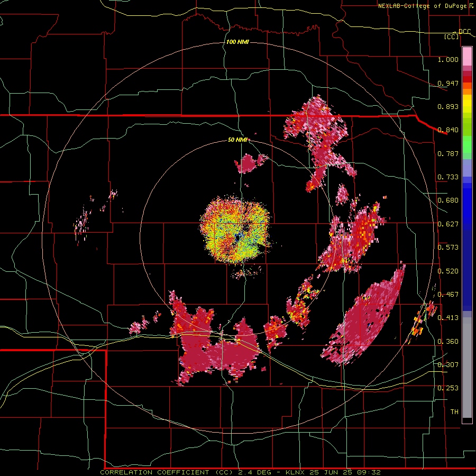This screenshot has height=476, width=476.
Task: Click the Correlation Coefficient caption at the bottom
Action: tap(240, 472)
